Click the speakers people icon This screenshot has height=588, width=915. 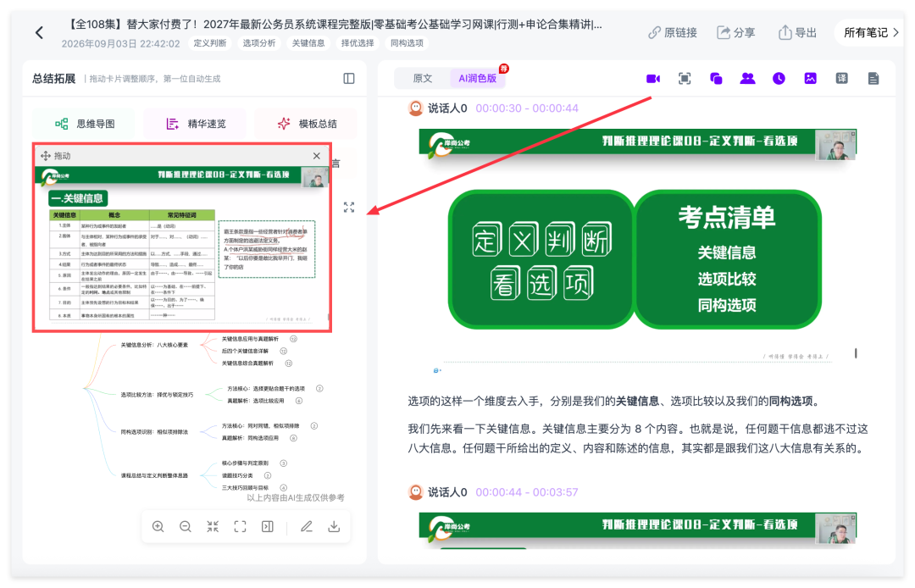747,79
